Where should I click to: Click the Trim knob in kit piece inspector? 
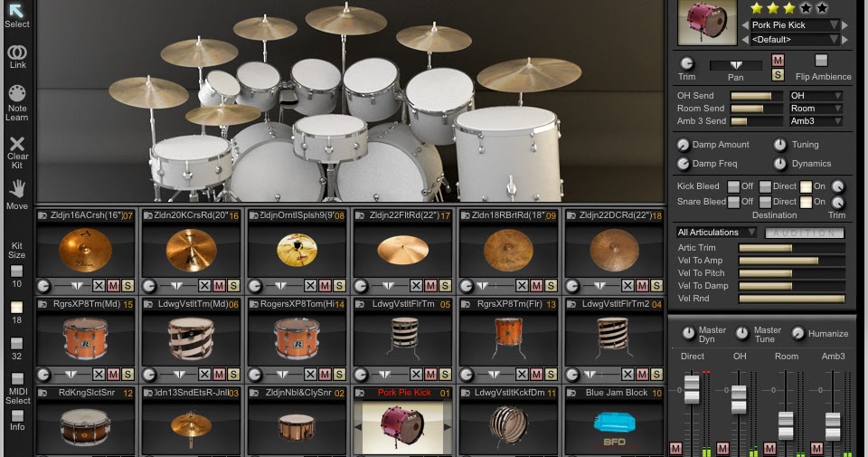click(686, 63)
